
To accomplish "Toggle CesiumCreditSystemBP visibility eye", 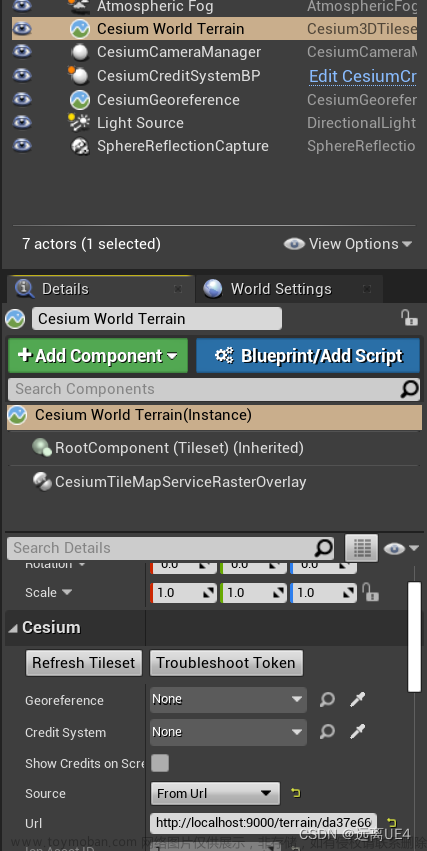I will (22, 76).
